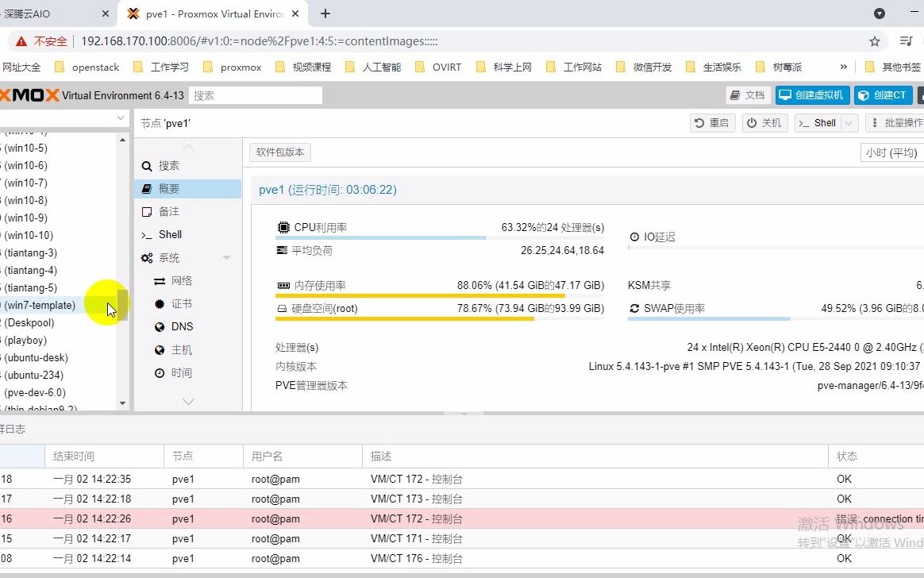Click the tree scrollbar up arrow

122,141
